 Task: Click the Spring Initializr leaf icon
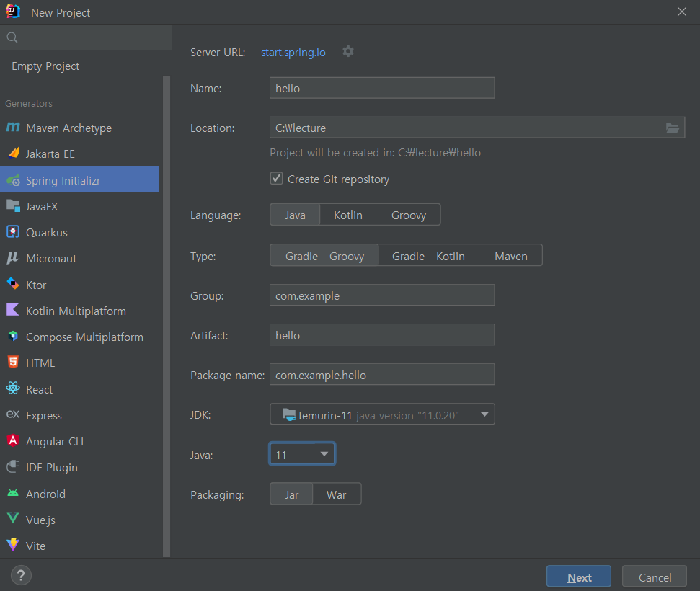click(14, 180)
